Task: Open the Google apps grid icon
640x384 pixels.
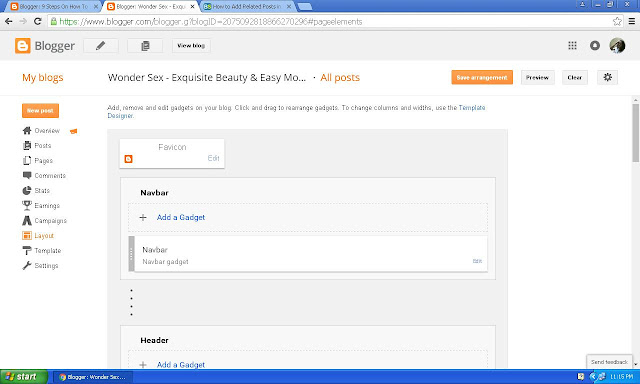Action: (572, 46)
